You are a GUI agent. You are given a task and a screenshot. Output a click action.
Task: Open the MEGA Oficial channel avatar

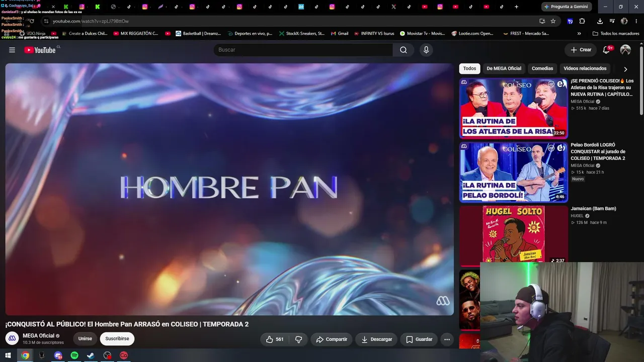(12, 339)
